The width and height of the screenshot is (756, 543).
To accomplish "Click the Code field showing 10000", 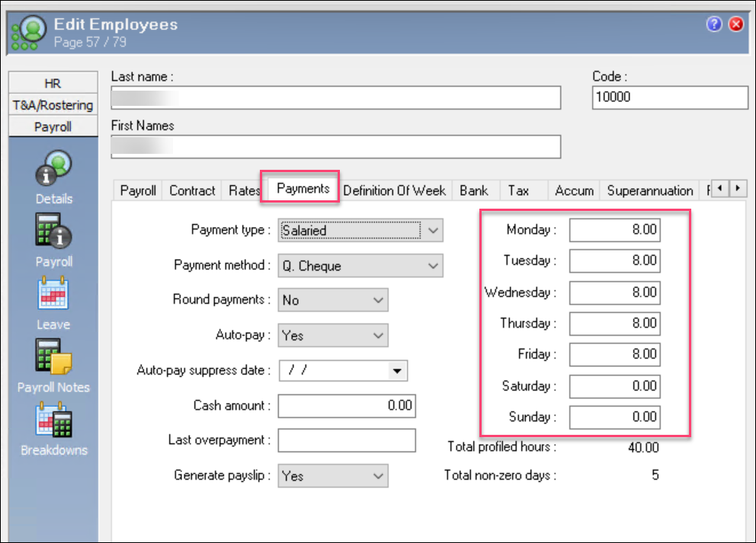I will click(669, 97).
